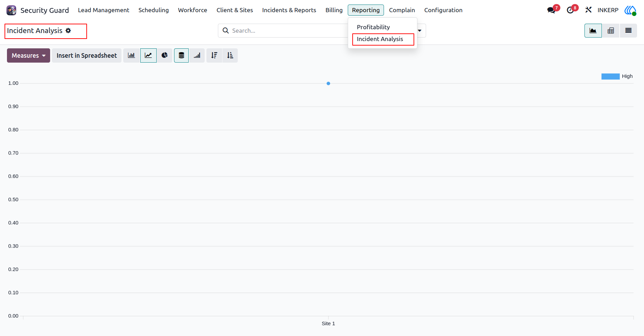Switch to list view
Image resolution: width=644 pixels, height=336 pixels.
coord(628,31)
